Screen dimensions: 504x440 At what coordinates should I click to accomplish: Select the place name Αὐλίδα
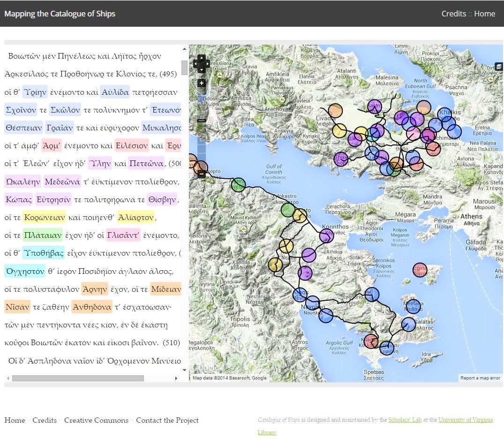[x=115, y=92]
